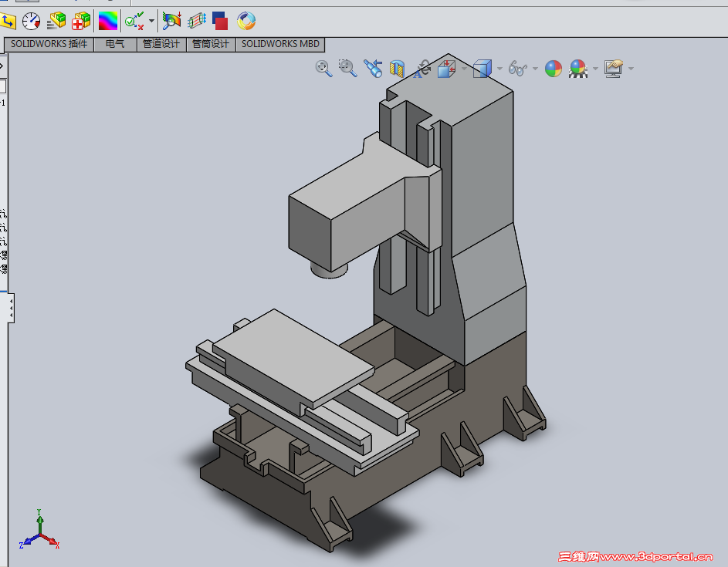
Task: Switch to the SOLIDWORKS 插件 tab
Action: coord(49,44)
